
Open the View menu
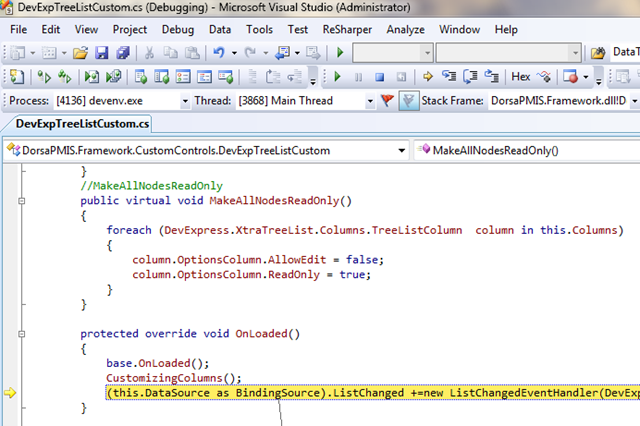pyautogui.click(x=86, y=29)
